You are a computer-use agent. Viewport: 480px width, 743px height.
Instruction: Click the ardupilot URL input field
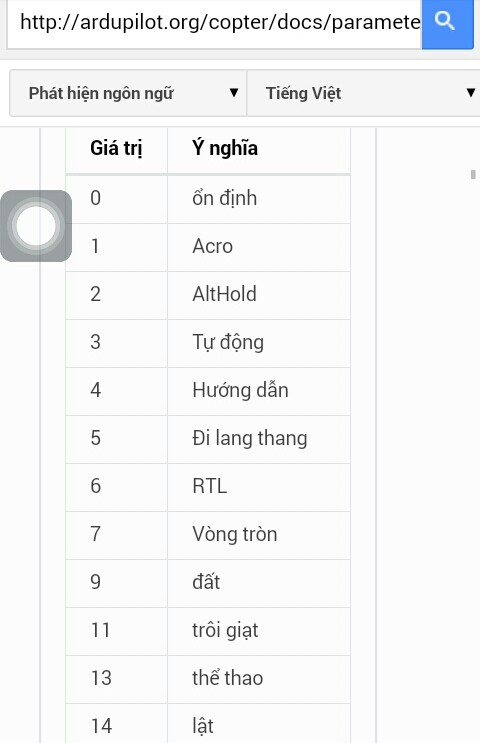click(214, 23)
